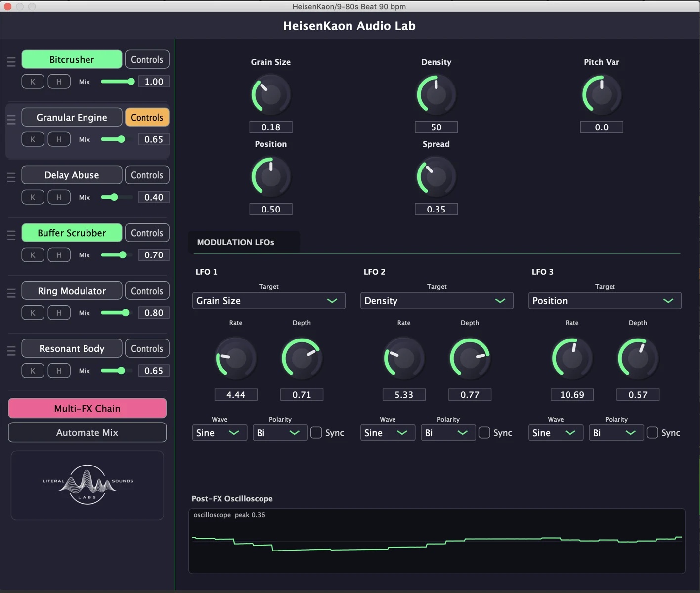
Task: Show Controls for Delay Abuse
Action: (147, 175)
